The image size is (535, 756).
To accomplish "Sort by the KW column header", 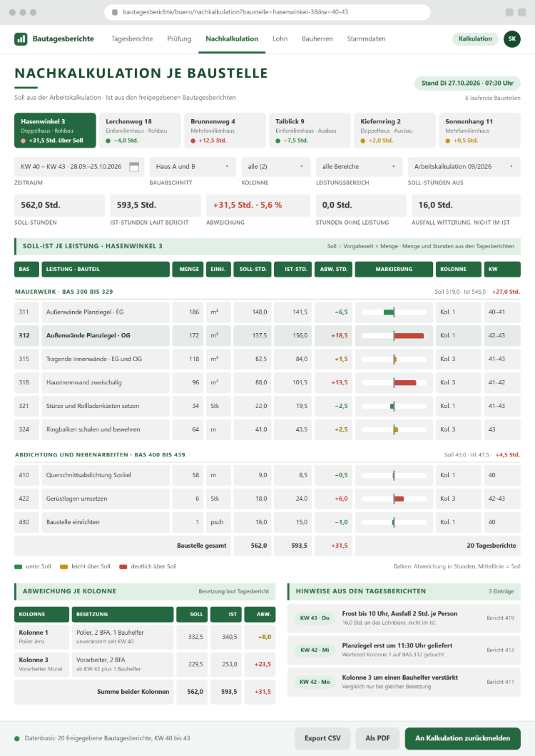I will tap(502, 270).
